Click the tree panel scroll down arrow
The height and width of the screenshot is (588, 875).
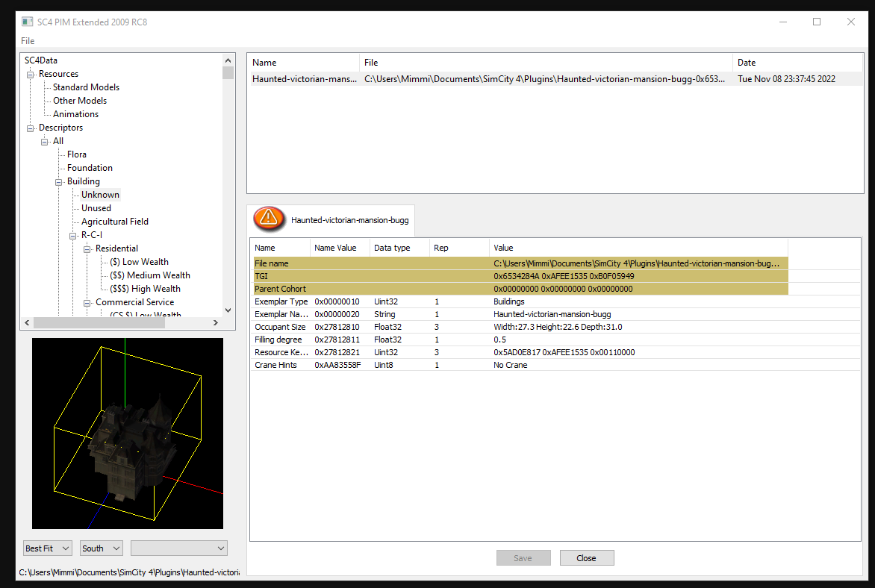[228, 310]
